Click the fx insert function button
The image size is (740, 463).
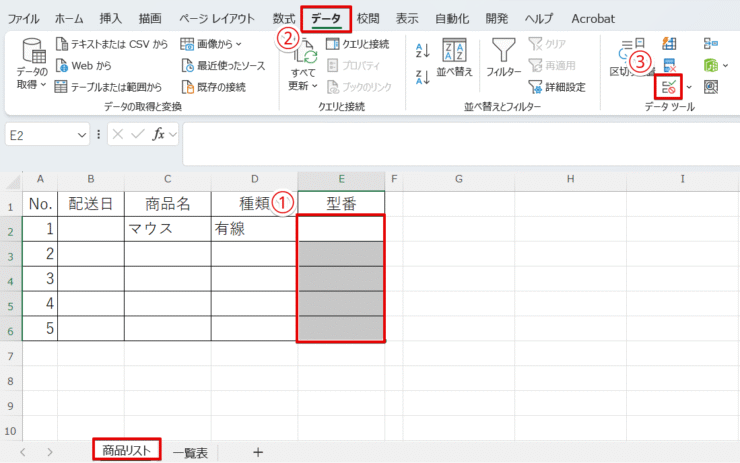pyautogui.click(x=158, y=135)
